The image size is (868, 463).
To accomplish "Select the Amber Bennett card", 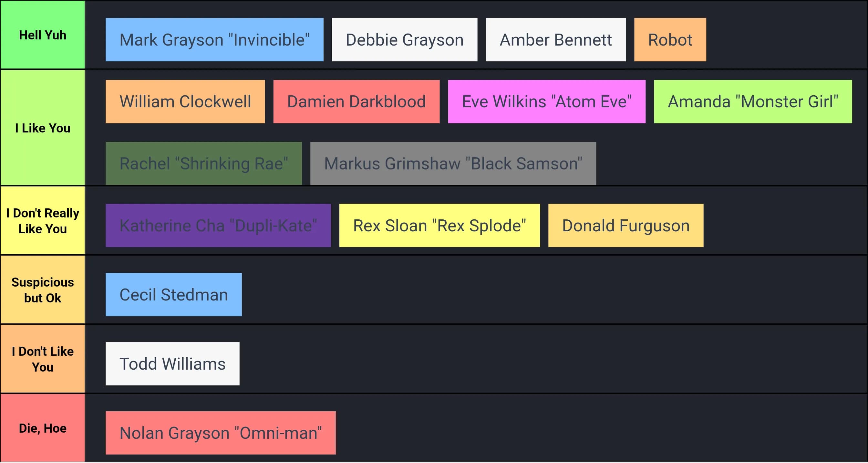I will (x=555, y=40).
